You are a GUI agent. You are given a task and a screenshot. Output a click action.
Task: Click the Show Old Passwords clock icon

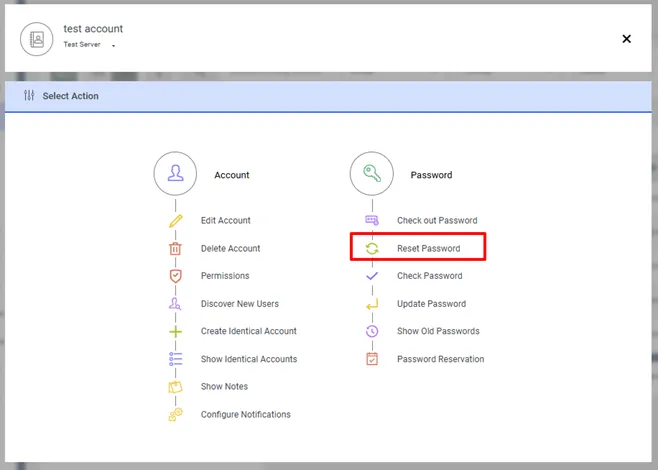(x=372, y=332)
